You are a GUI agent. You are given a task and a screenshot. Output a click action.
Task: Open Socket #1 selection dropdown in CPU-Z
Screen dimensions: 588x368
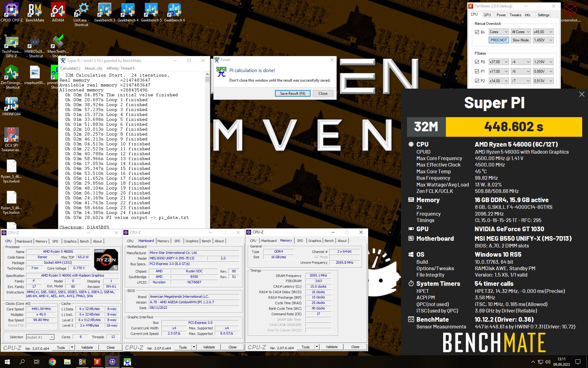(40, 337)
